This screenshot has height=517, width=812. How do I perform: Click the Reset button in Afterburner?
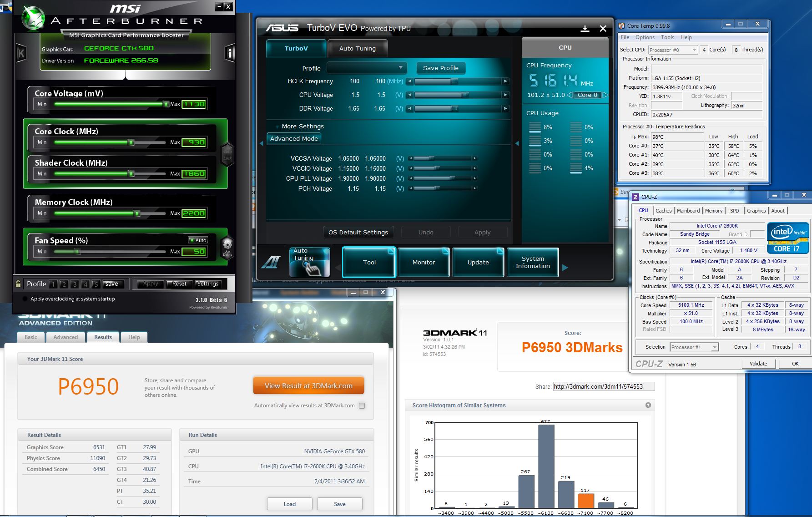pos(179,284)
